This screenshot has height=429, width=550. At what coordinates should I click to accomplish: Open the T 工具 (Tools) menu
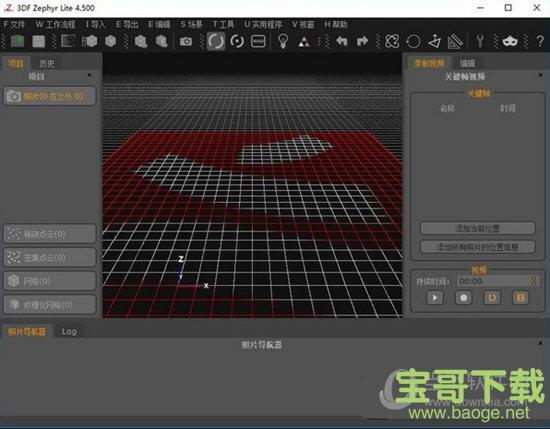click(x=223, y=24)
